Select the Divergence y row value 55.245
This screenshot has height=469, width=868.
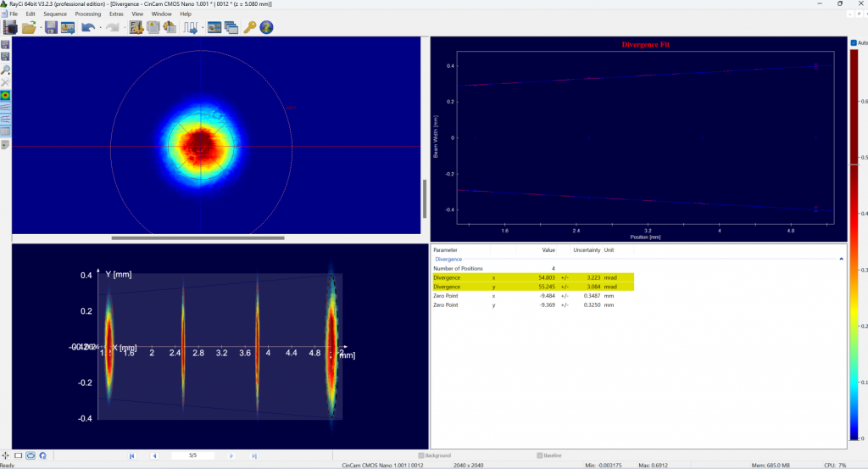pos(547,287)
